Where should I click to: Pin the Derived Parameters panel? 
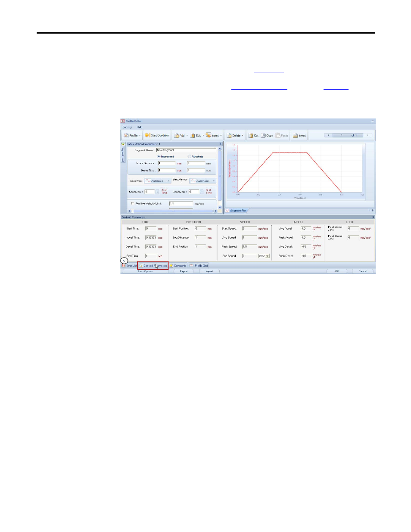pyautogui.click(x=373, y=217)
